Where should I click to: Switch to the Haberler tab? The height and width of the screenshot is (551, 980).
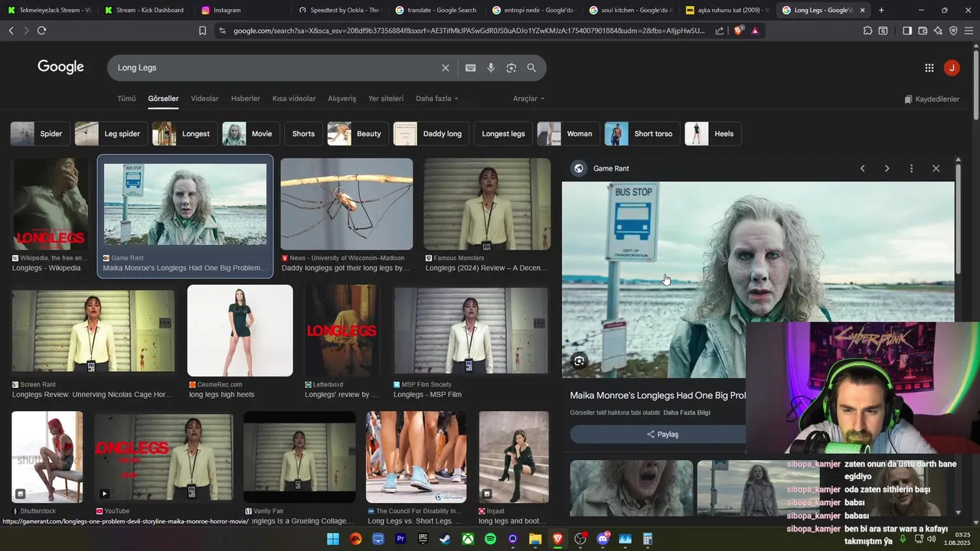click(x=246, y=99)
